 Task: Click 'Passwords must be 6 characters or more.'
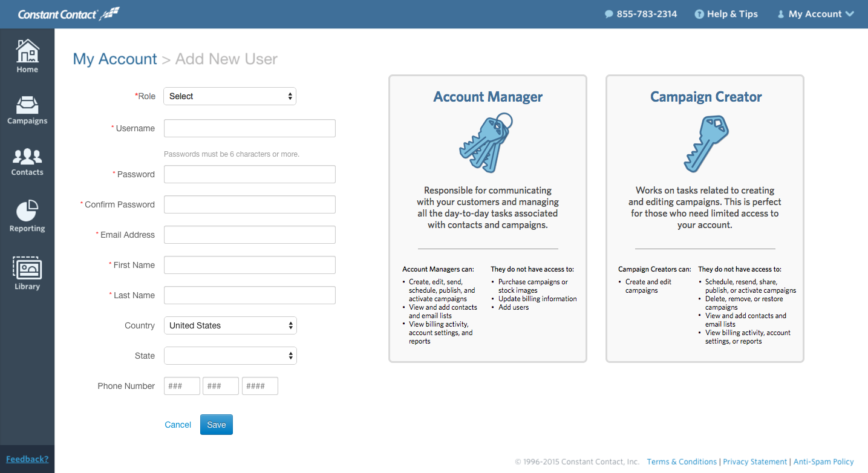(232, 154)
